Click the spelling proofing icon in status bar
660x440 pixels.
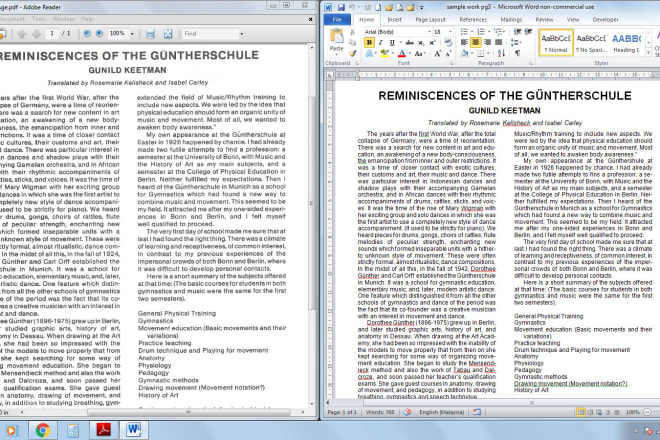click(407, 412)
